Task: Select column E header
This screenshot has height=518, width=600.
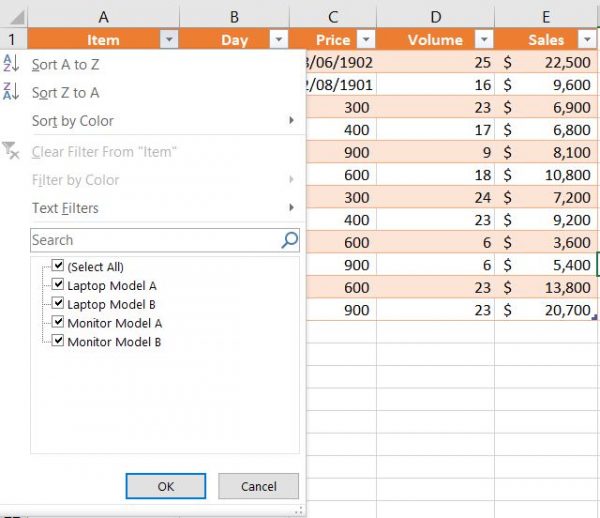Action: click(x=546, y=17)
